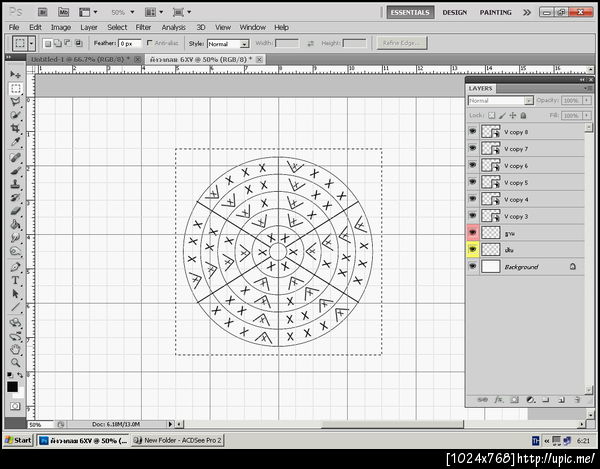Open the Arrange Documents dropdown

(x=154, y=12)
